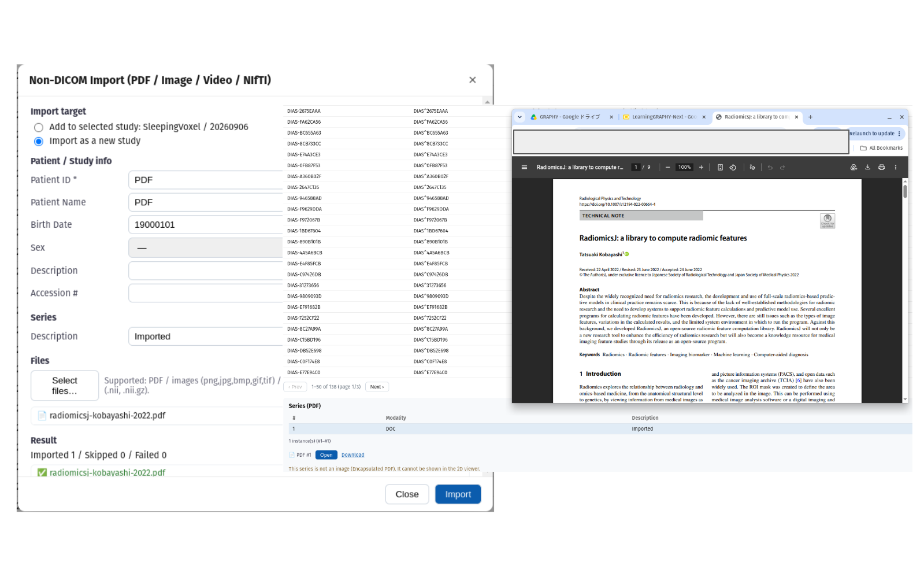Close the RadiomicsJ browser tab
This screenshot has width=924, height=577.
tap(796, 117)
